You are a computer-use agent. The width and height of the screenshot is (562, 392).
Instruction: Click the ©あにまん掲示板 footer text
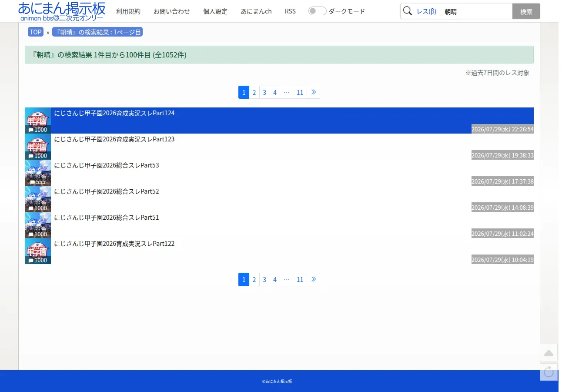click(277, 381)
